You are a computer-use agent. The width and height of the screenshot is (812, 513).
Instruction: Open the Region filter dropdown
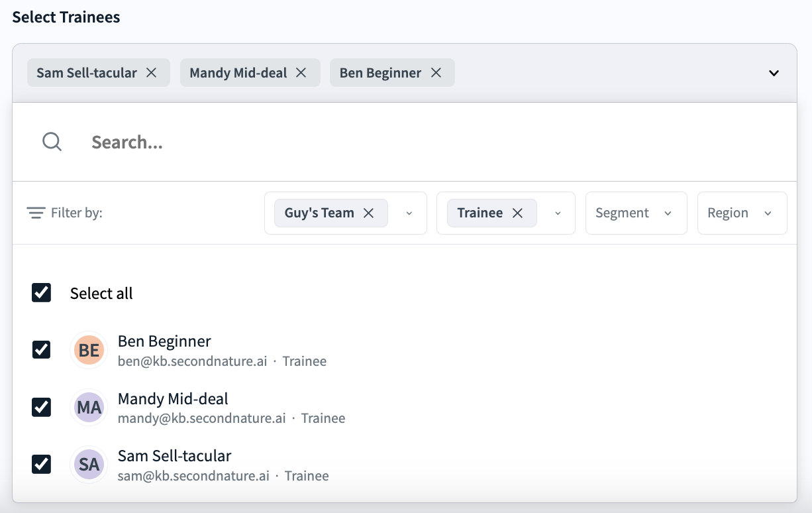coord(741,213)
